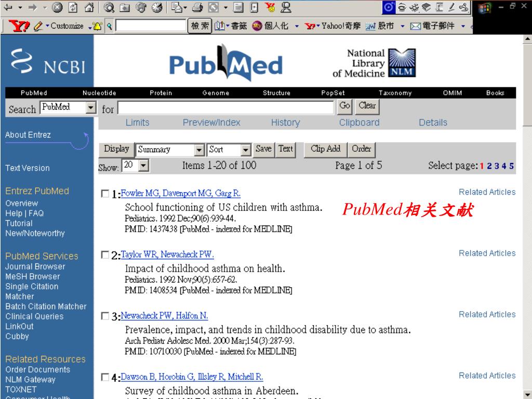Screen dimensions: 532x399
Task: Open the Media globe icon
Action: point(141,7)
